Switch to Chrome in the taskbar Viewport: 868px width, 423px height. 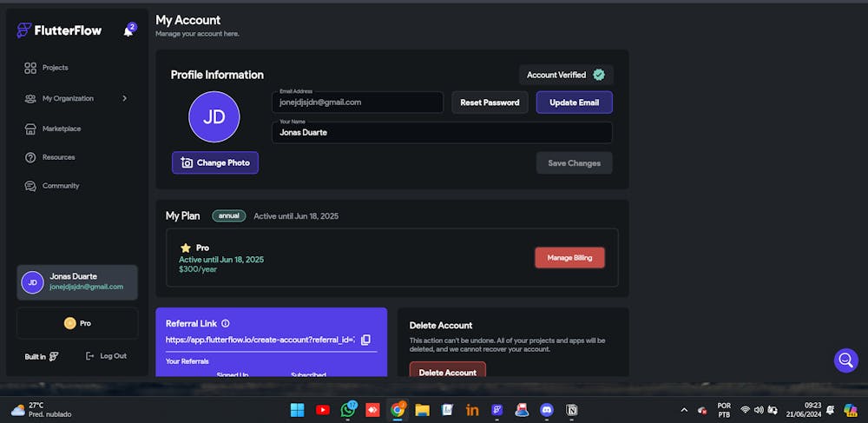click(397, 410)
